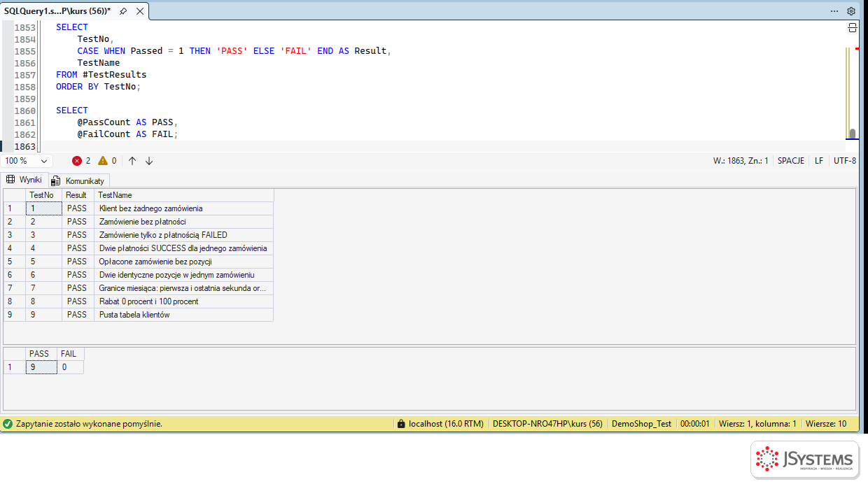
Task: Click the PASS result cell for 'Pusta tabela klientów'
Action: pos(78,315)
